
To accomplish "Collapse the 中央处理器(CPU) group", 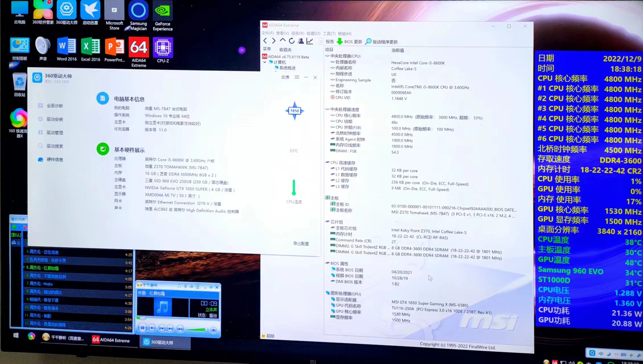I will (327, 56).
